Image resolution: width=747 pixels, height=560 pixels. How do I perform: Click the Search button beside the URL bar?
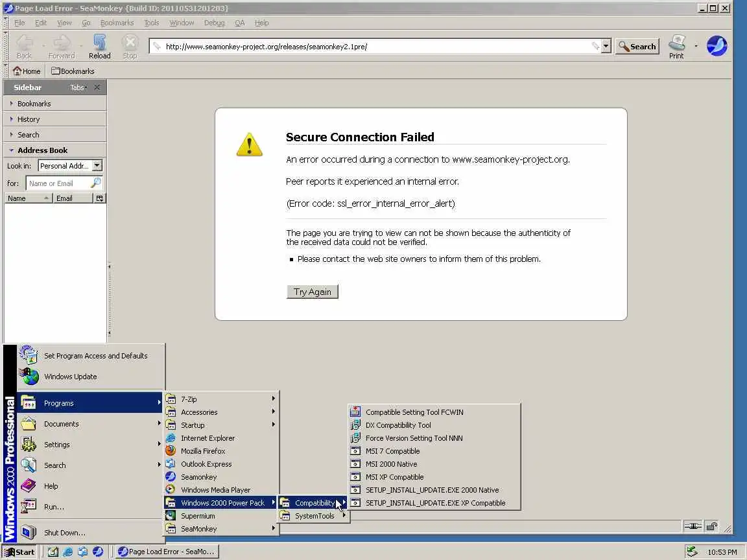[637, 46]
